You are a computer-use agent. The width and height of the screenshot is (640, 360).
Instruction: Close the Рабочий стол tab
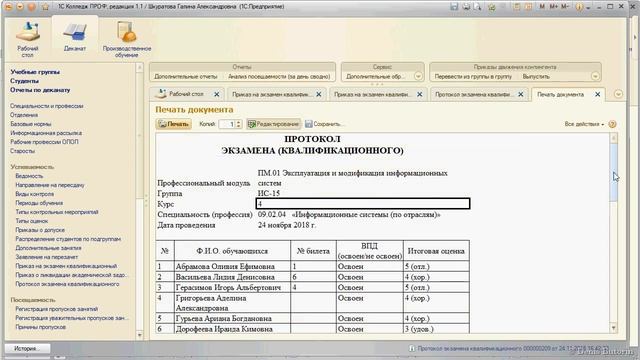(217, 94)
